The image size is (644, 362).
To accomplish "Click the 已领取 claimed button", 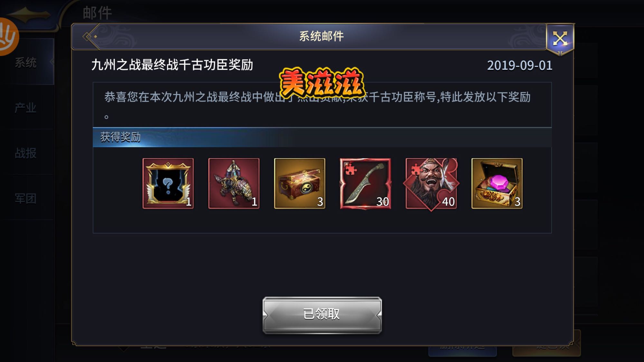I will (x=322, y=314).
